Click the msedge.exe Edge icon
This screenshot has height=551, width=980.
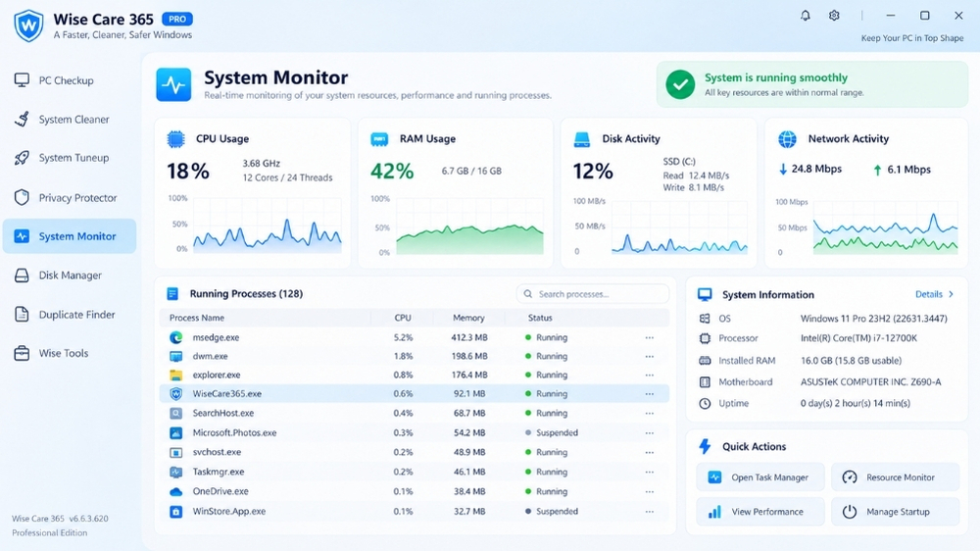pyautogui.click(x=176, y=337)
